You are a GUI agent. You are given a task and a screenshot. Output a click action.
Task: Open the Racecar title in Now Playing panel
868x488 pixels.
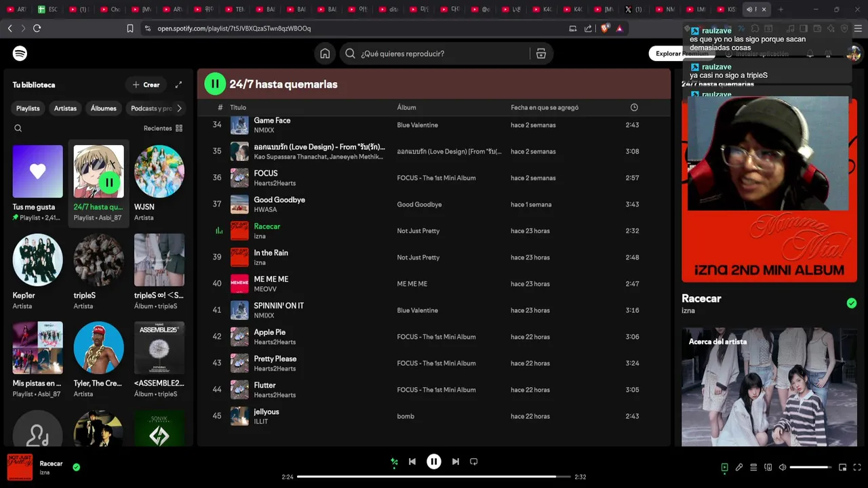tap(701, 298)
